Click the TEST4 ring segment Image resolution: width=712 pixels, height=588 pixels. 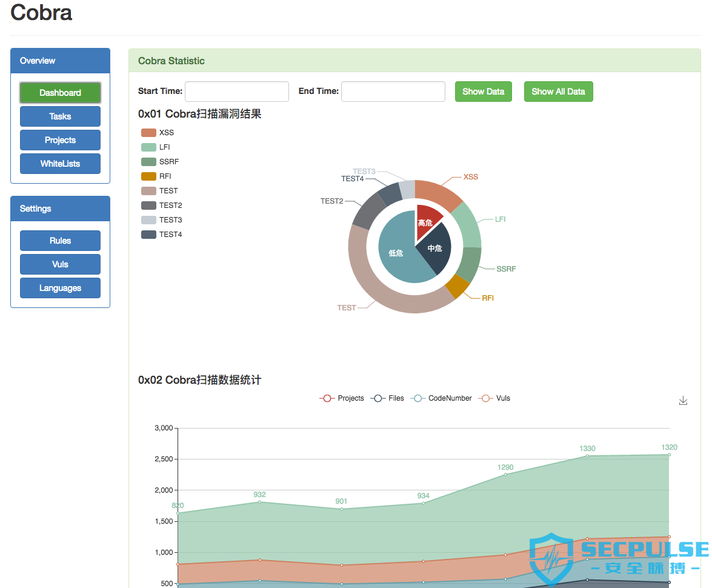390,193
